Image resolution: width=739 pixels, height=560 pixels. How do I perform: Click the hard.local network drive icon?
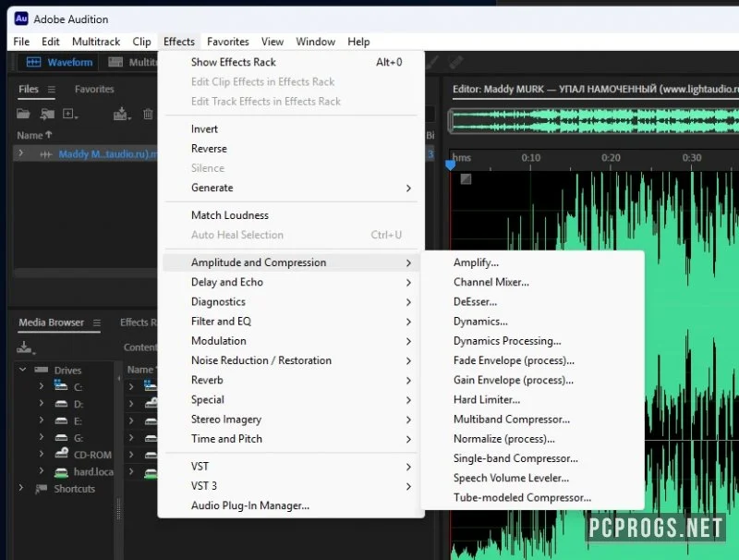(x=61, y=472)
